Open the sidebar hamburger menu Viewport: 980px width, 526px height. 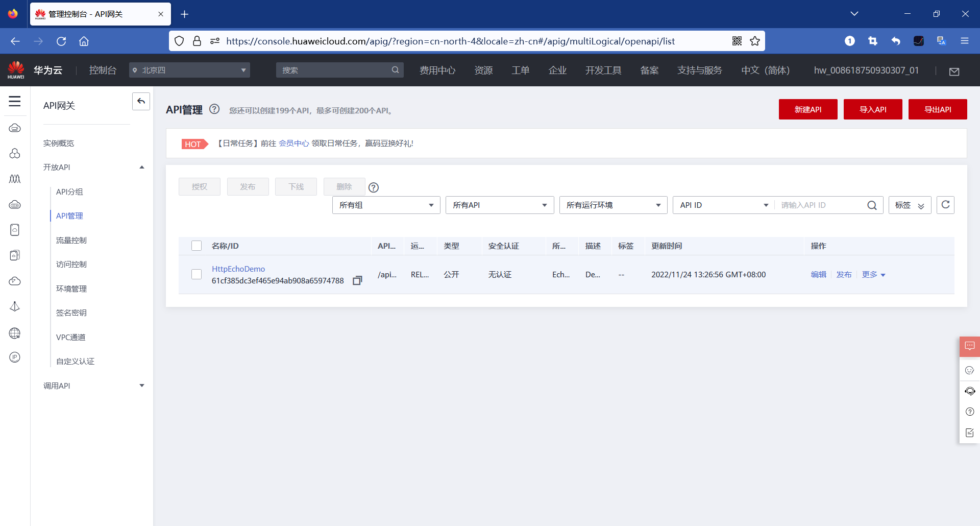point(15,101)
